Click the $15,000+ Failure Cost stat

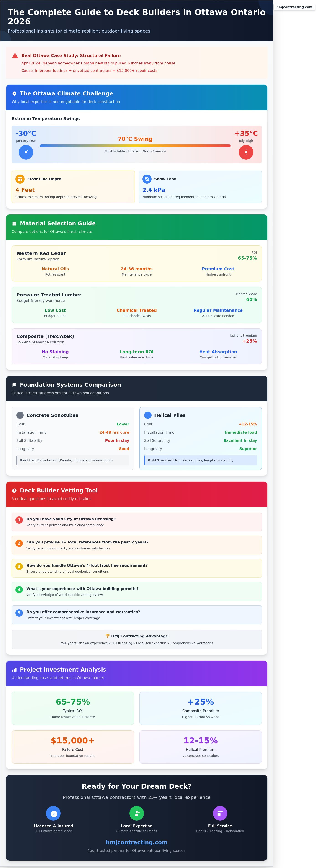point(73,741)
